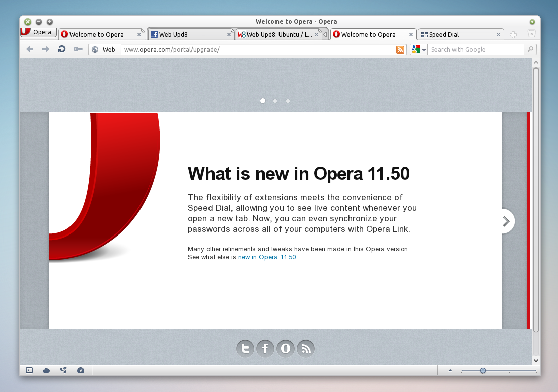Click the W8 favicon on Web Upd8 tab
This screenshot has width=558, height=392.
(242, 35)
